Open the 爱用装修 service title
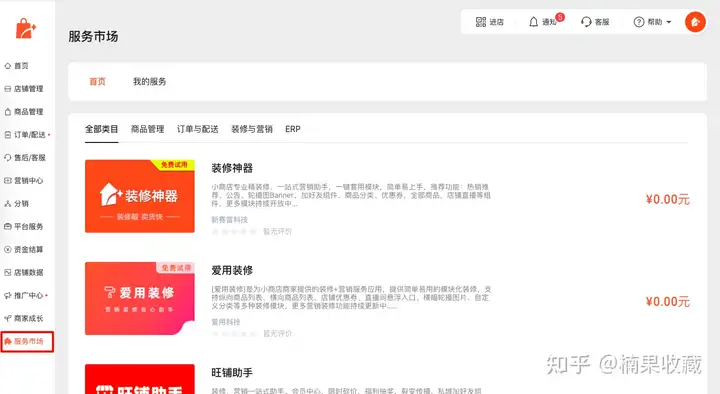This screenshot has width=720, height=394. 232,270
